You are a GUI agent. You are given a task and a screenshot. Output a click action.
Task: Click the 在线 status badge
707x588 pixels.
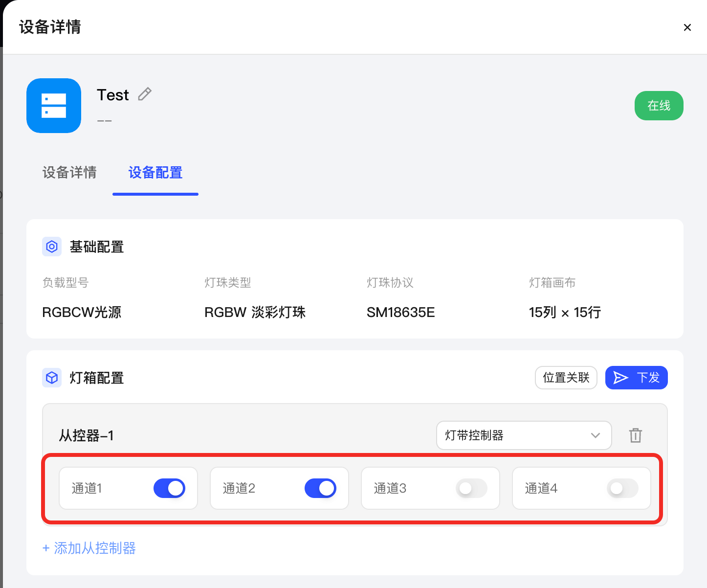tap(659, 106)
